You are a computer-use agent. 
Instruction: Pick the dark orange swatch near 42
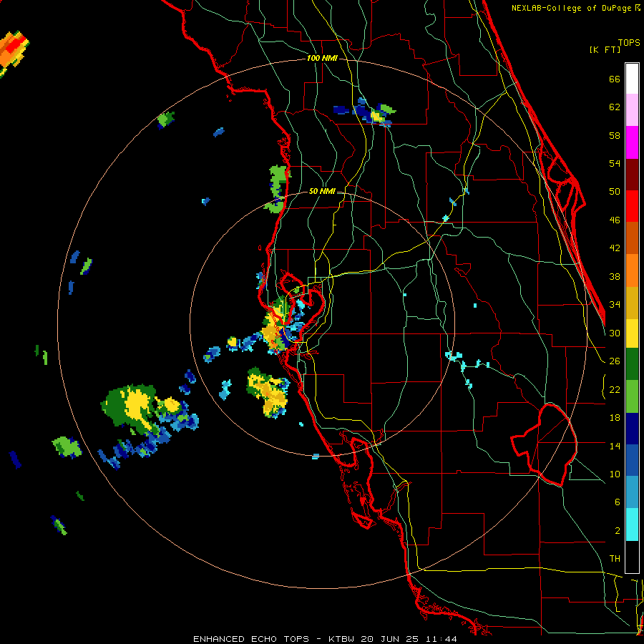[632, 238]
